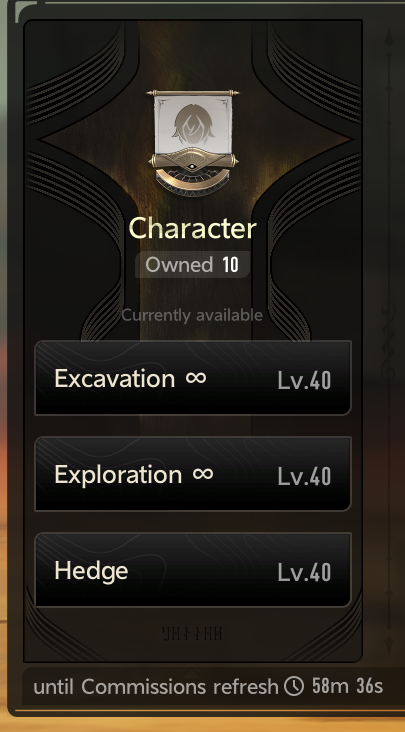This screenshot has height=732, width=405.
Task: Select the Exploration commission entry
Action: tap(193, 474)
